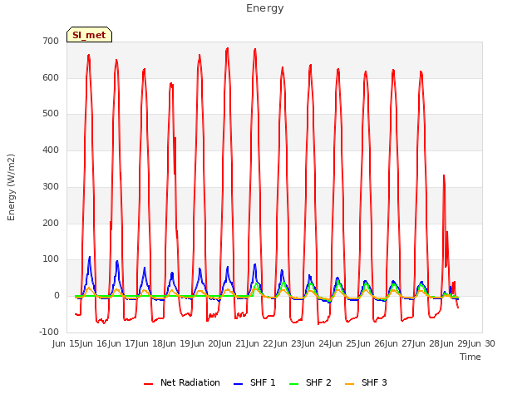
Task: Click the 300 y-axis tick label
Action: coord(51,186)
